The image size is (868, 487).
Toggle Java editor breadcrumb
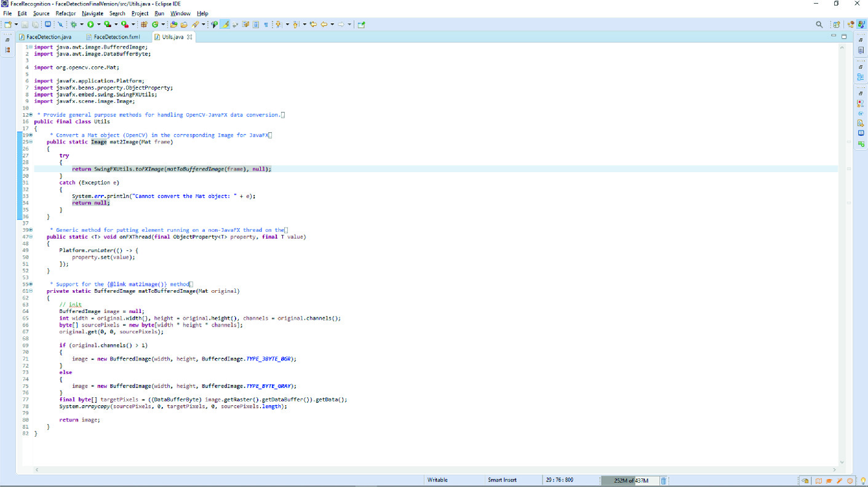pyautogui.click(x=214, y=25)
